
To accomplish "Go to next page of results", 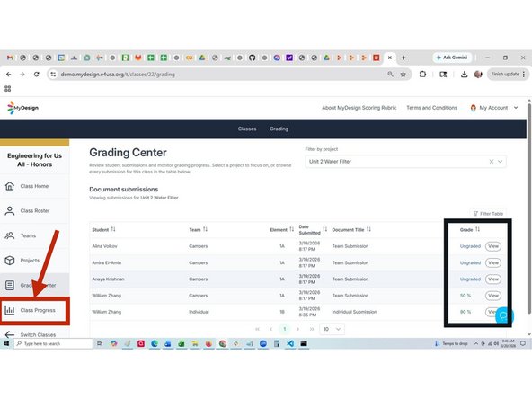I will tap(297, 329).
